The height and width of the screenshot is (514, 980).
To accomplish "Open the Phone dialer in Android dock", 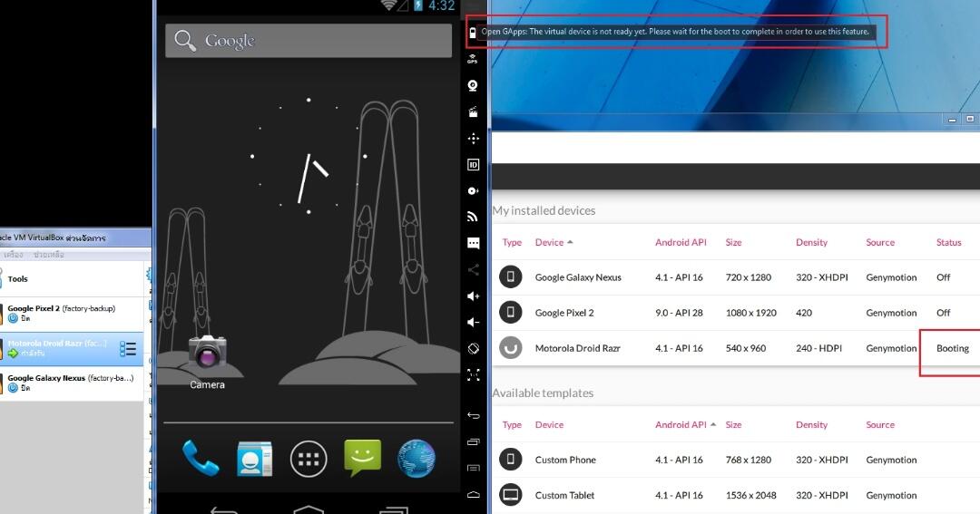I will click(x=201, y=459).
